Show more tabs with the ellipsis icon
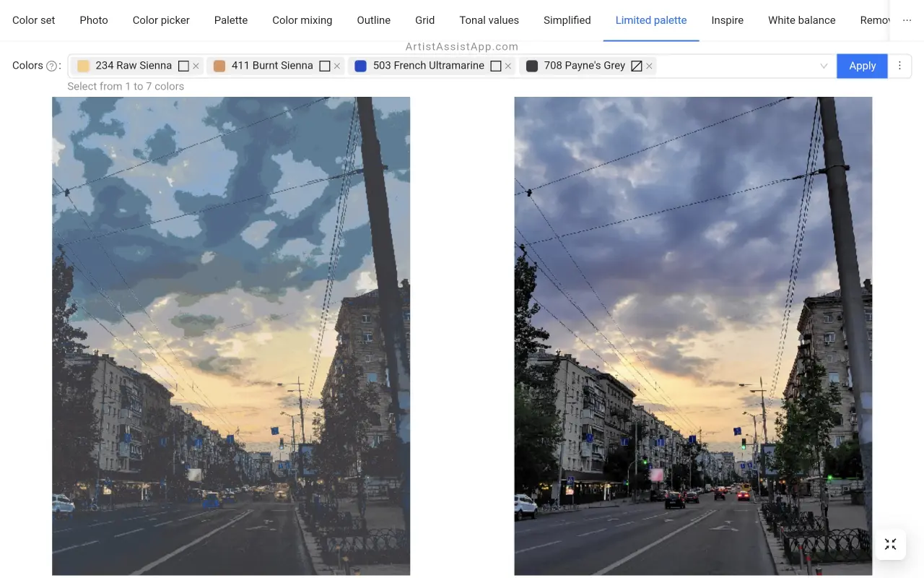The width and height of the screenshot is (924, 578). 907,20
